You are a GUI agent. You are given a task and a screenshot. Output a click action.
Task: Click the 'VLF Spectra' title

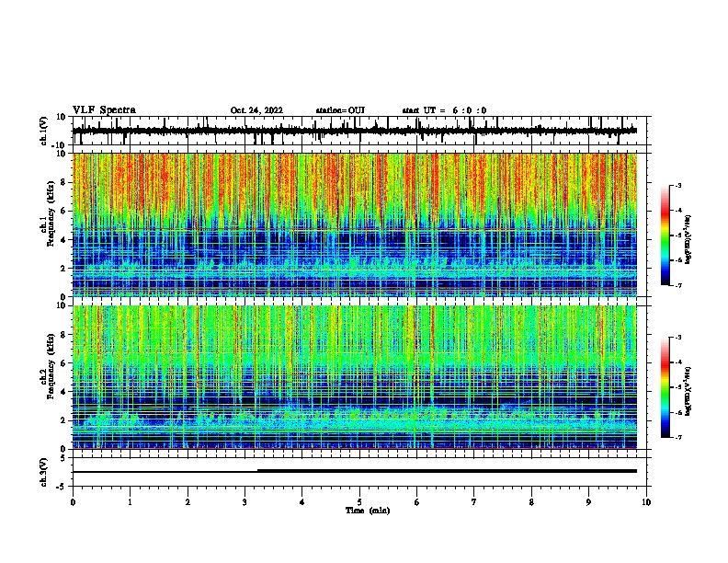(x=104, y=110)
